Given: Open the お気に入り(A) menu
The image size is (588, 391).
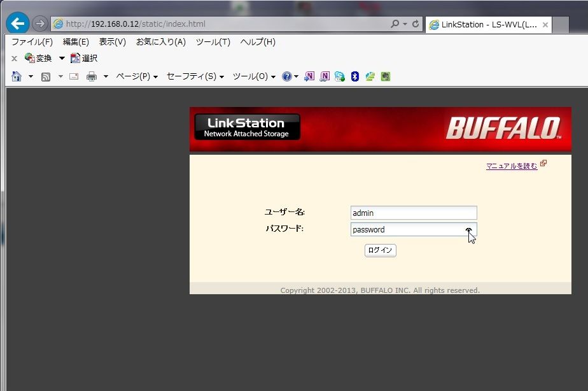Looking at the screenshot, I should coord(161,41).
